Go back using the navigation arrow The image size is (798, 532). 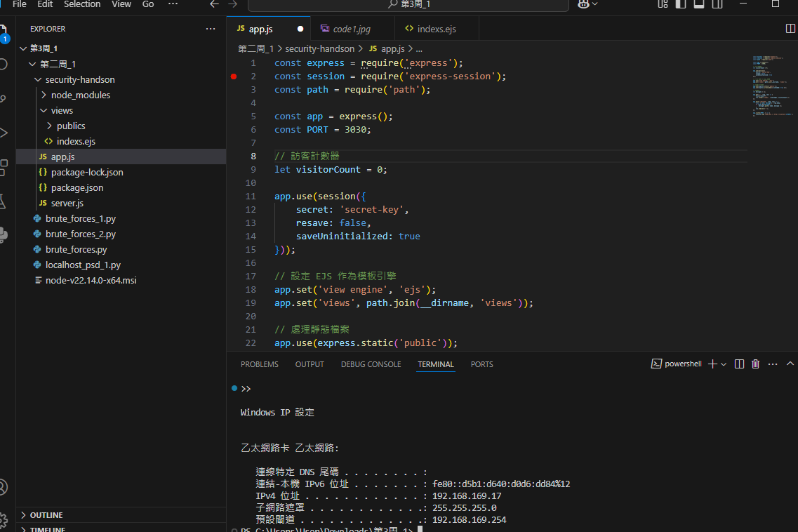click(x=215, y=4)
